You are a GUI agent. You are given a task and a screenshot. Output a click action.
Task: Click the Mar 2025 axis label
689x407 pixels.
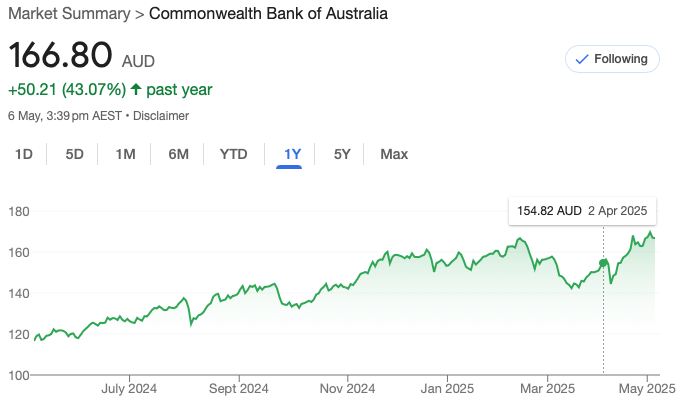[548, 389]
